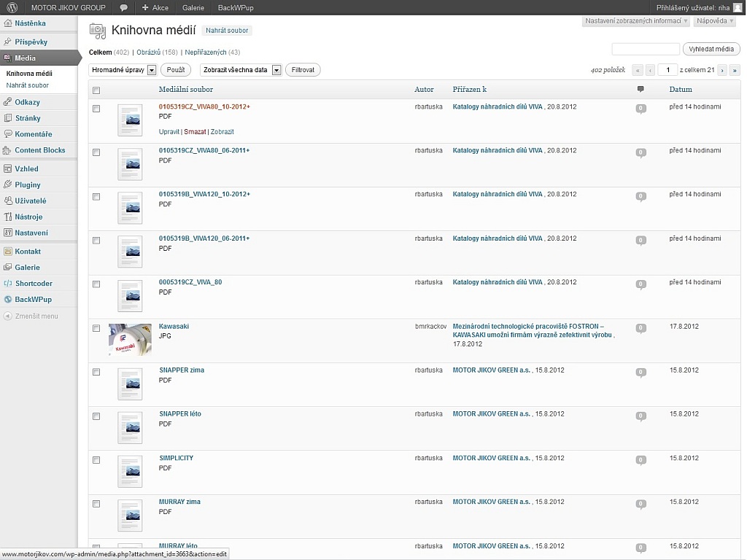Click the Nástěnka dashboard icon

click(x=8, y=23)
